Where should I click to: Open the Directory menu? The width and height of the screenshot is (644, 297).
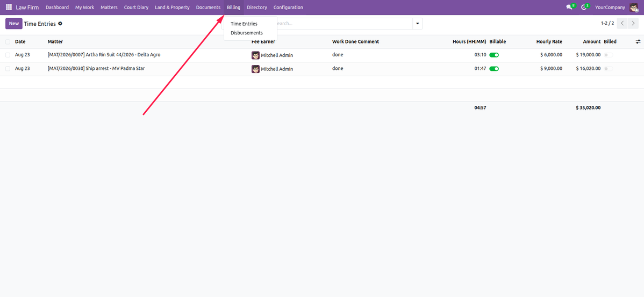click(x=257, y=8)
